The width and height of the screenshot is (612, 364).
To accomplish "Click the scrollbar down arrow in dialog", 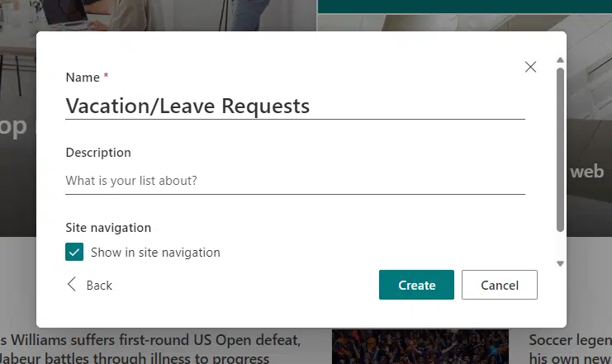I will (560, 264).
